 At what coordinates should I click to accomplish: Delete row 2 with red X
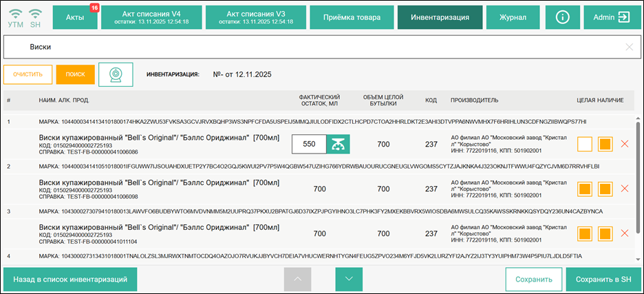click(625, 189)
